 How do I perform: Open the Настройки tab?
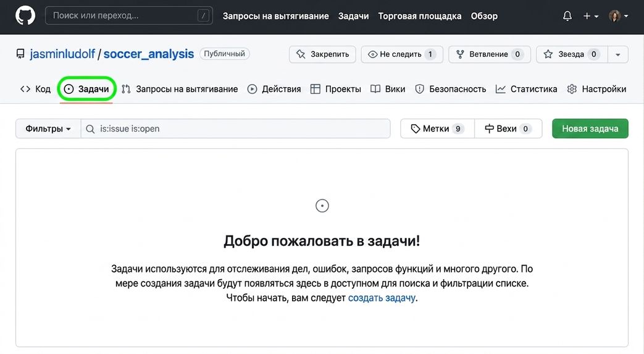596,89
